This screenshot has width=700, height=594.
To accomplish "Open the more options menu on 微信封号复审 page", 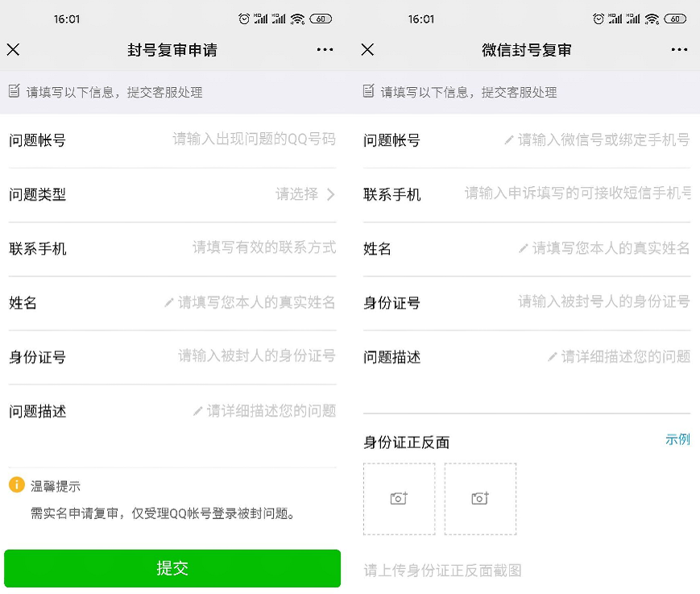I will click(679, 50).
